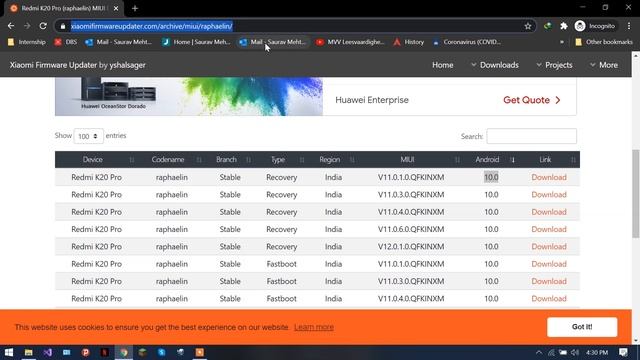
Task: Click the browser back arrow
Action: tap(11, 26)
